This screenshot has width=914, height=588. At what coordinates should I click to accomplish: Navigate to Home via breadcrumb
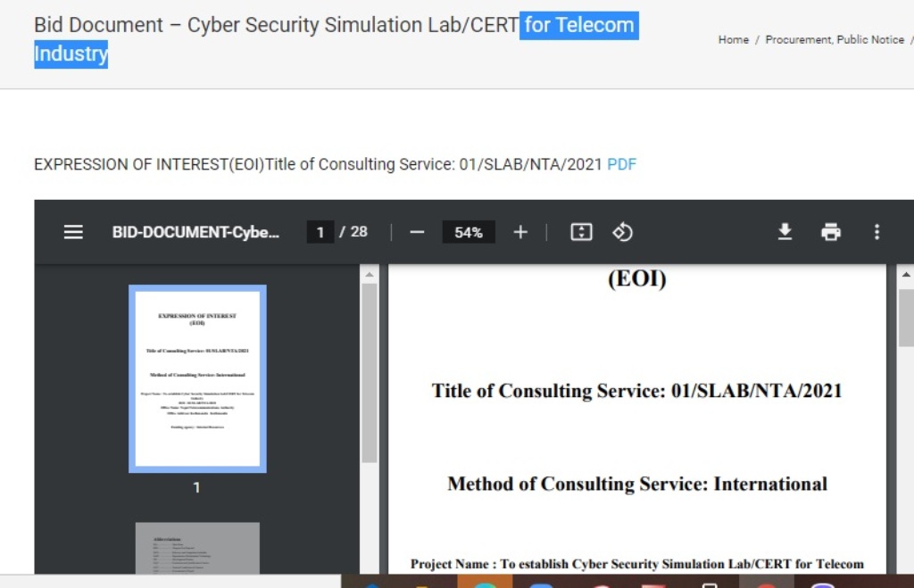(x=733, y=40)
